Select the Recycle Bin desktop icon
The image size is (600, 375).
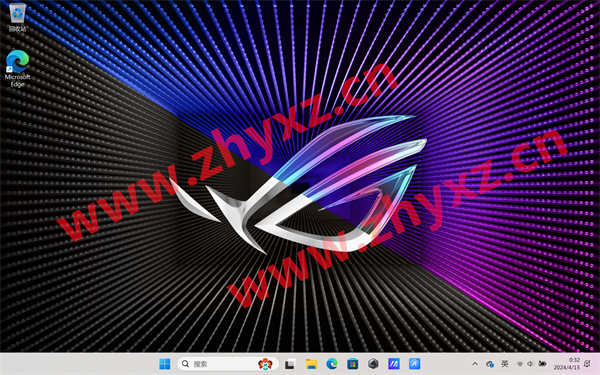17,18
